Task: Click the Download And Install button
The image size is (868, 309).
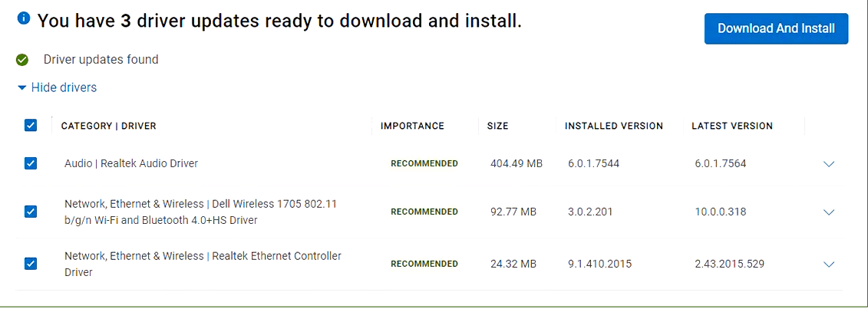Action: tap(776, 28)
